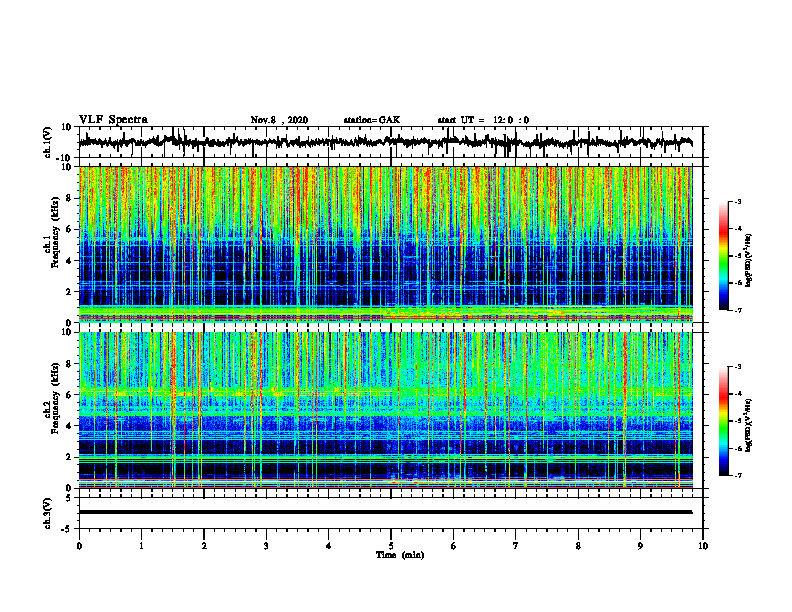Click the "station=GAK" label
The height and width of the screenshot is (612, 792).
tap(372, 120)
